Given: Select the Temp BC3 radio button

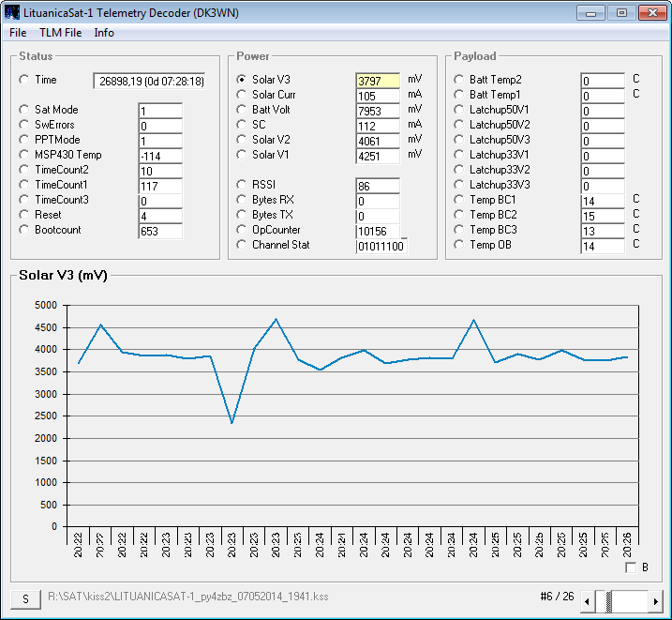Looking at the screenshot, I should pos(458,230).
